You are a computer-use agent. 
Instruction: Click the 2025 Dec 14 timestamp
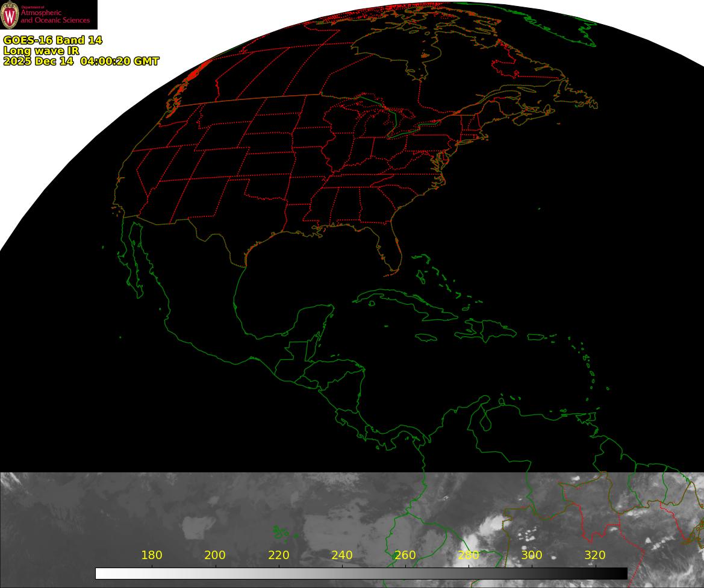tap(81, 61)
